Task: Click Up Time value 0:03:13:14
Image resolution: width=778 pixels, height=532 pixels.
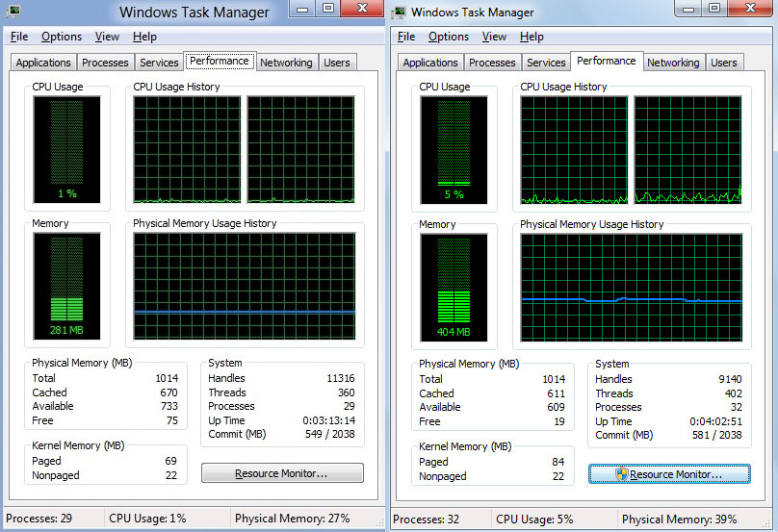Action: pyautogui.click(x=329, y=420)
